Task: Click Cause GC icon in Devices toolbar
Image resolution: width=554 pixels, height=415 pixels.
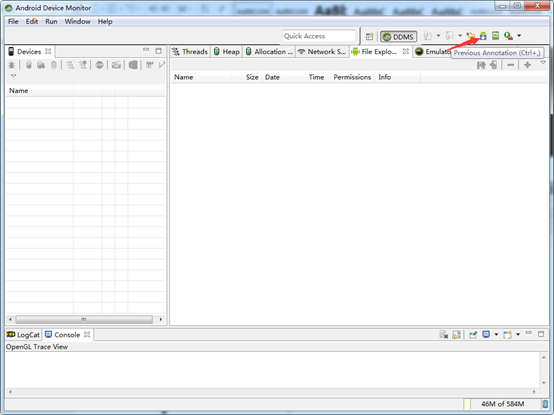Action: (54, 65)
